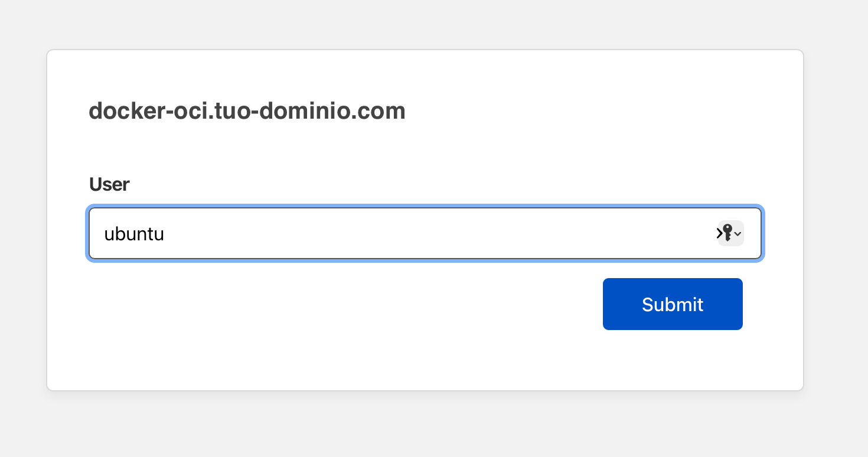The image size is (868, 457).
Task: Select the ubuntu text in the field
Action: click(134, 234)
